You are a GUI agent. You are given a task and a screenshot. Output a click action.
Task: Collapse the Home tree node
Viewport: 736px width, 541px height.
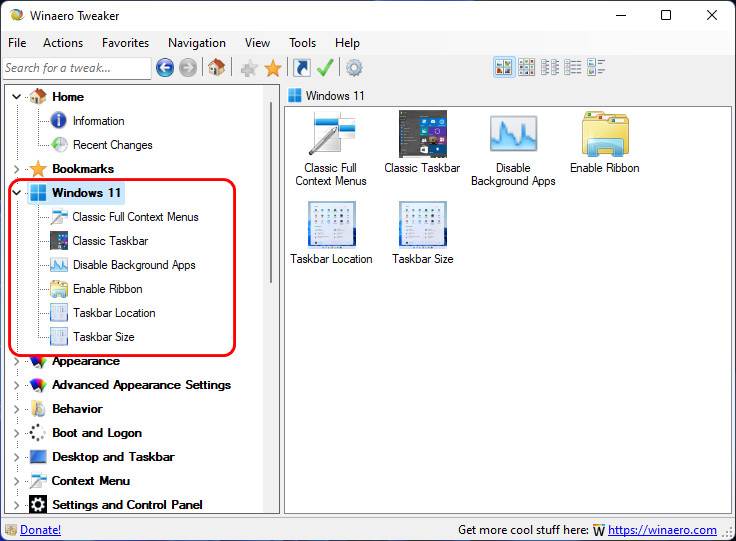pyautogui.click(x=16, y=97)
